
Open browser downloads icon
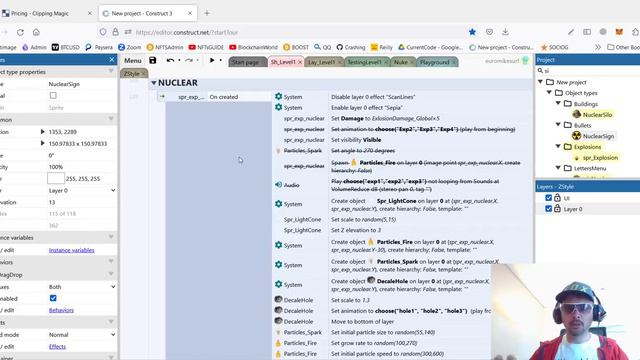point(505,32)
